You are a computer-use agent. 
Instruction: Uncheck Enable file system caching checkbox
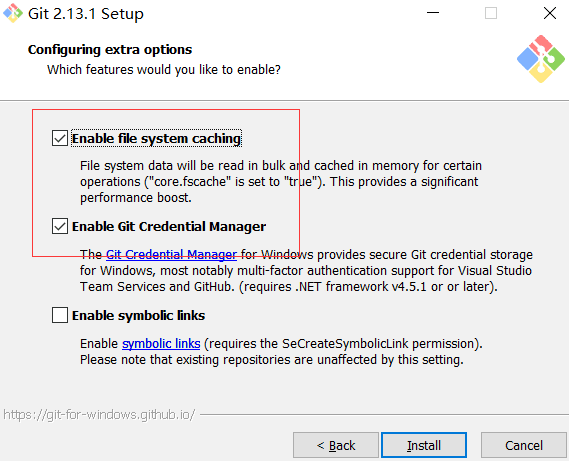(60, 138)
